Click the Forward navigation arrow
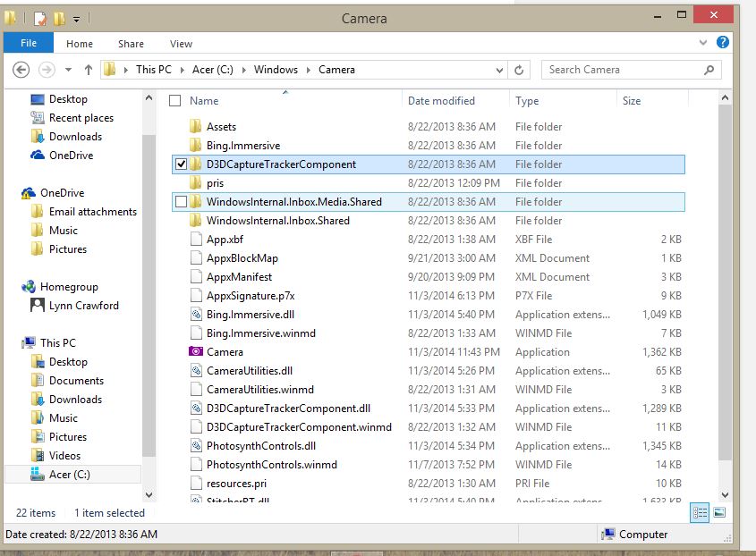This screenshot has width=756, height=556. (x=47, y=70)
